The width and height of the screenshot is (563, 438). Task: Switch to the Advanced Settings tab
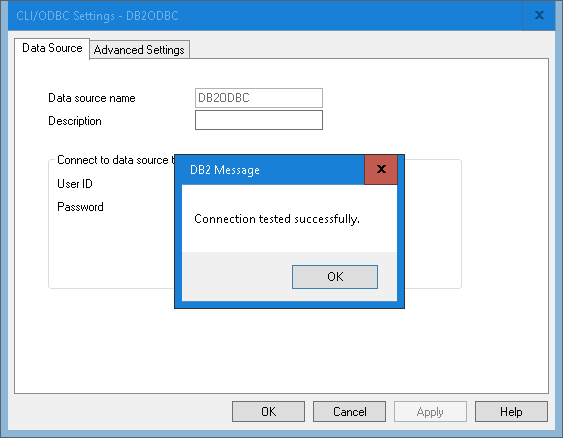(x=139, y=50)
